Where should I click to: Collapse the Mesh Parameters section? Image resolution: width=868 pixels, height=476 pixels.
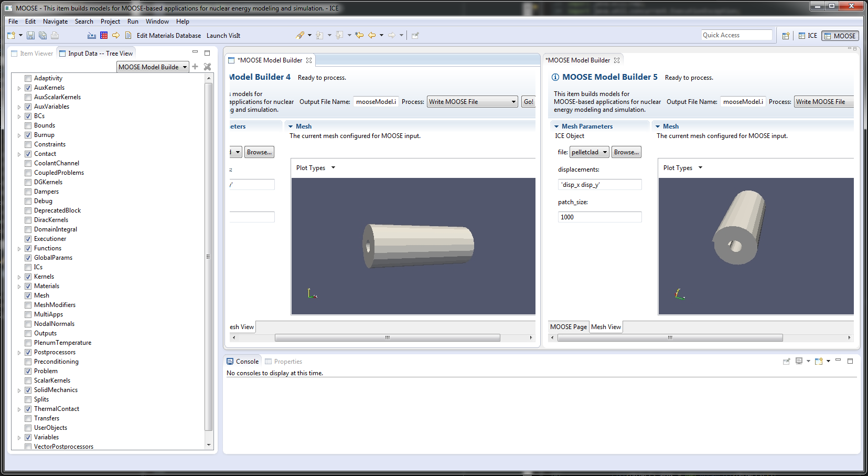click(556, 126)
